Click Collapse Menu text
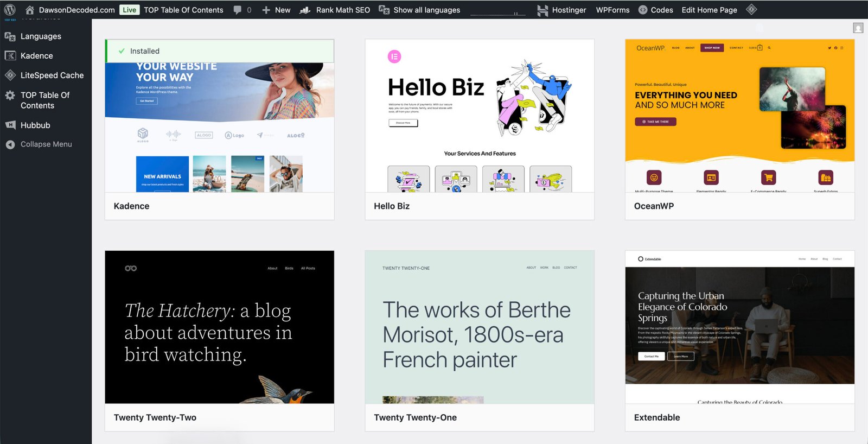868x444 pixels. point(46,144)
